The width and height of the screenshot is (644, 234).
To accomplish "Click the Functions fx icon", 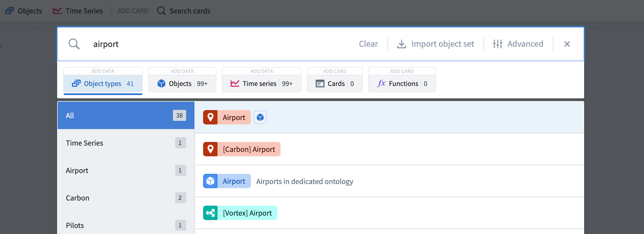I will (381, 83).
